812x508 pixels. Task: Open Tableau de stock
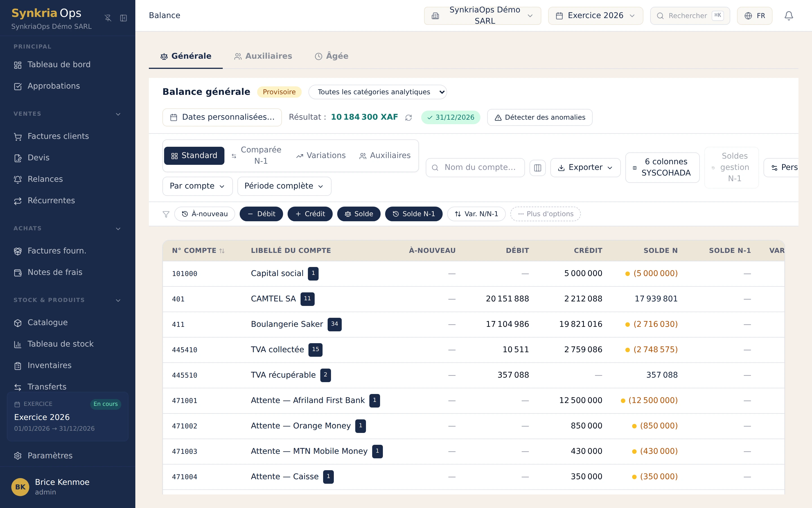(x=67, y=344)
